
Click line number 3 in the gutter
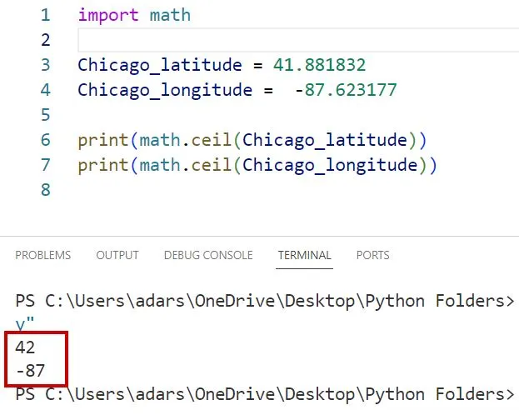(x=45, y=65)
